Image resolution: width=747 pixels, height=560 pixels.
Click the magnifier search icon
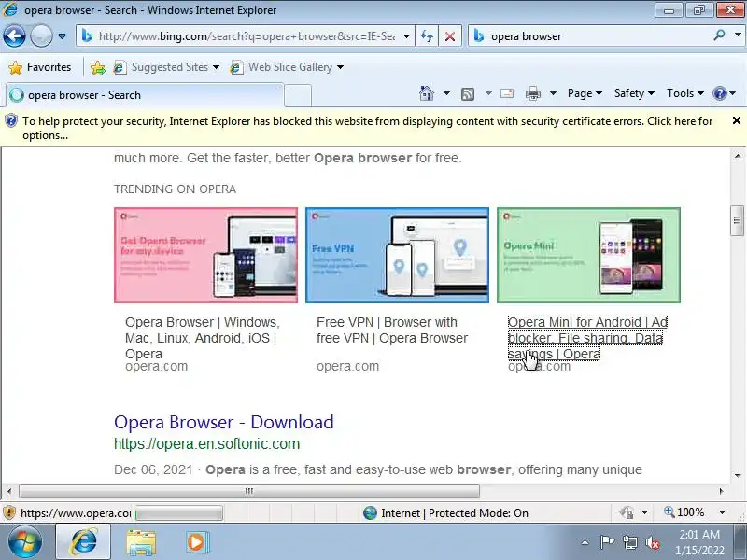pyautogui.click(x=719, y=35)
